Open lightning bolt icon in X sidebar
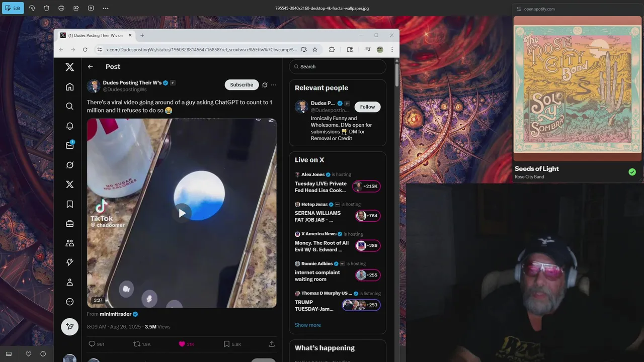 coord(70,262)
